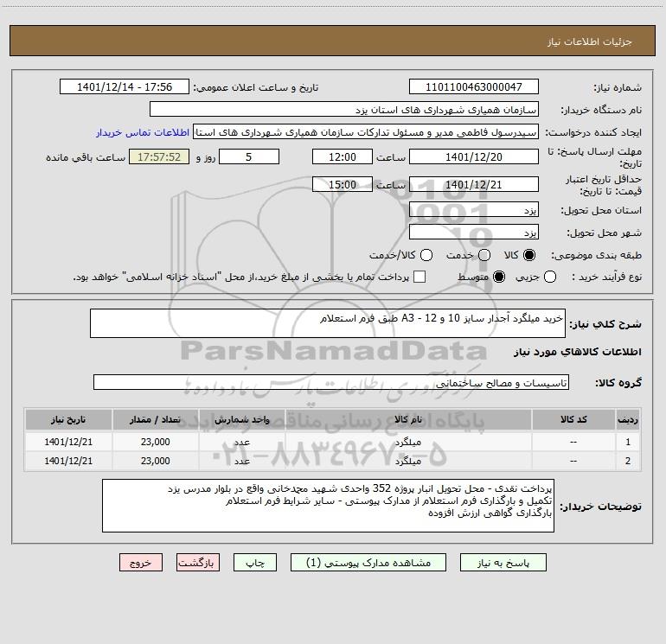This screenshot has height=644, width=666.
Task: Click the جزئیات اطلاعات نیاز header title
Action: pyautogui.click(x=589, y=41)
